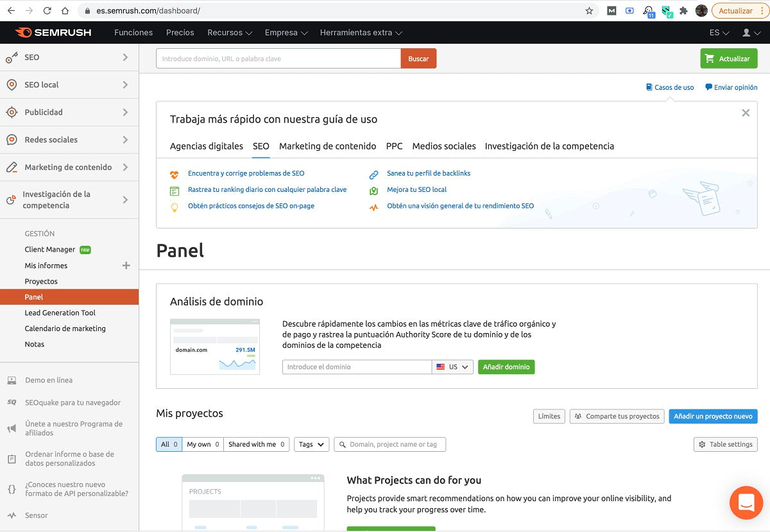Click the orange Buscar button
Screen dimensions: 770x532
tap(418, 58)
